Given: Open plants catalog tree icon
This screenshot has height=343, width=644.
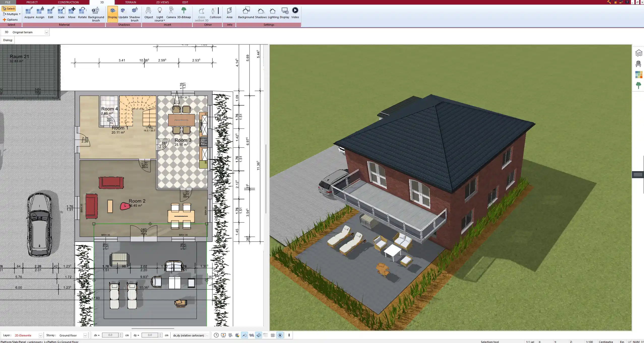Looking at the screenshot, I should 638,85.
